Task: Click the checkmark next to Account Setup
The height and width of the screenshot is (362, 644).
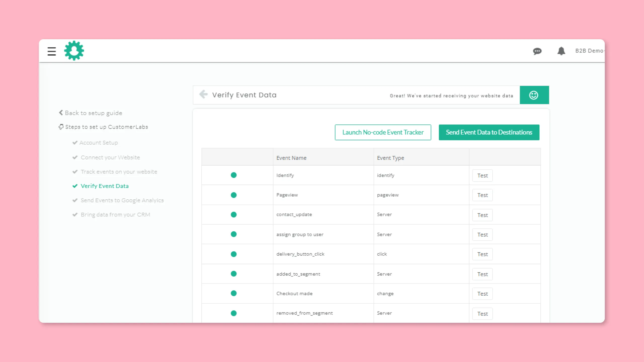Action: point(75,143)
